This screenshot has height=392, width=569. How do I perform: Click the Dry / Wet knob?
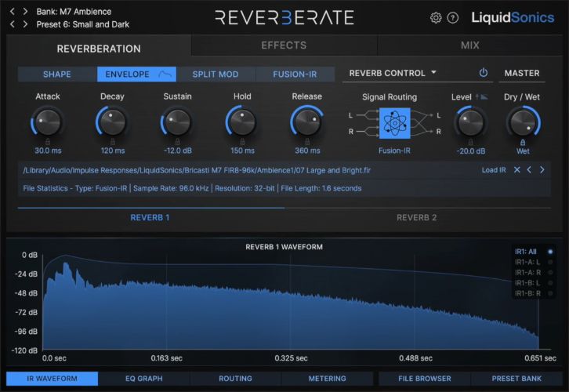pos(523,122)
